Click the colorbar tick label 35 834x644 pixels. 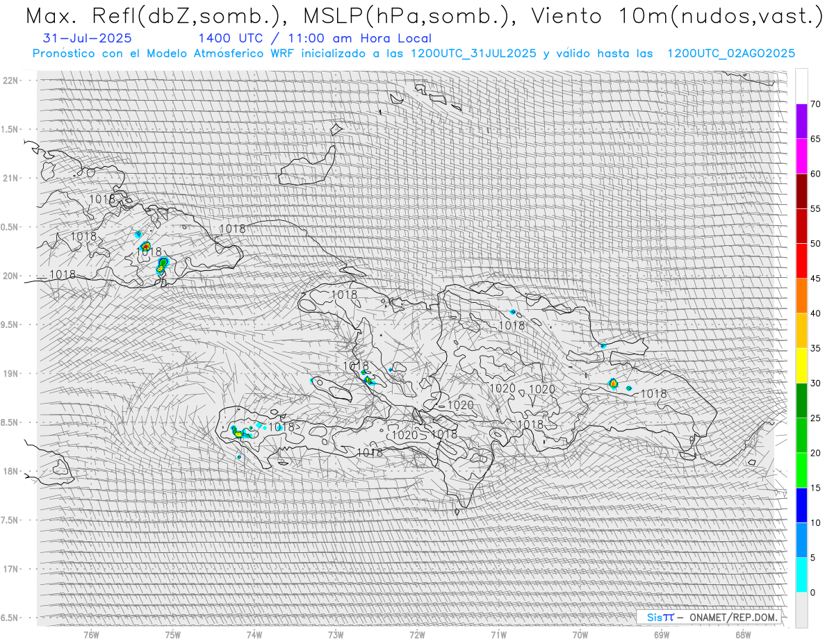(815, 348)
